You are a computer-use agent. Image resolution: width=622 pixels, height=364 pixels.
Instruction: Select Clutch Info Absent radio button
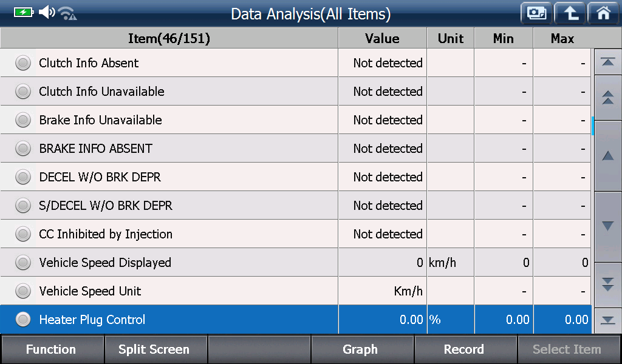tap(23, 63)
